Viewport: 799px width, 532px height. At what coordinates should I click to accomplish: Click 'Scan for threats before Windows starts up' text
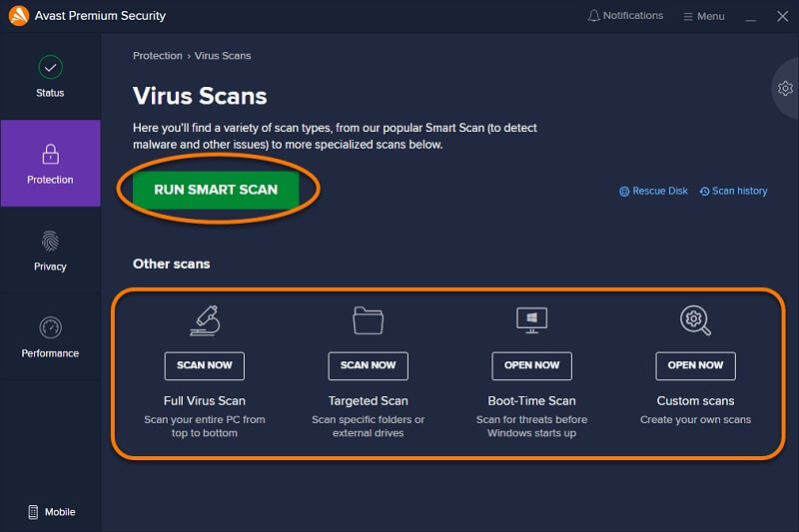click(532, 426)
